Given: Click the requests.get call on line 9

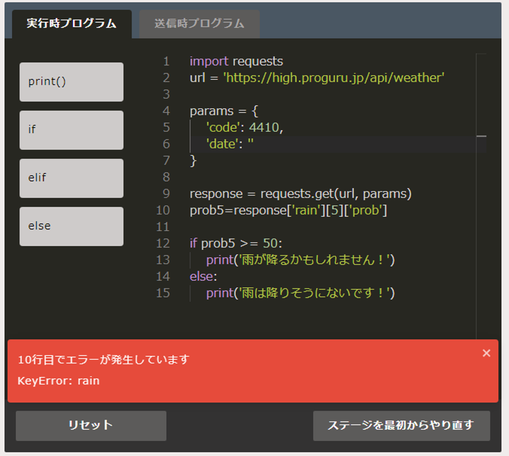Looking at the screenshot, I should point(336,194).
